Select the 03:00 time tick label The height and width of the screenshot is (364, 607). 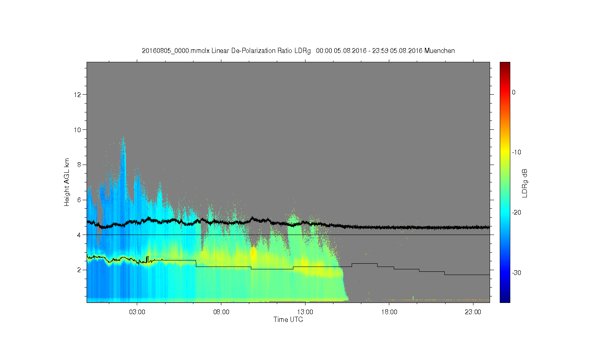tap(137, 312)
